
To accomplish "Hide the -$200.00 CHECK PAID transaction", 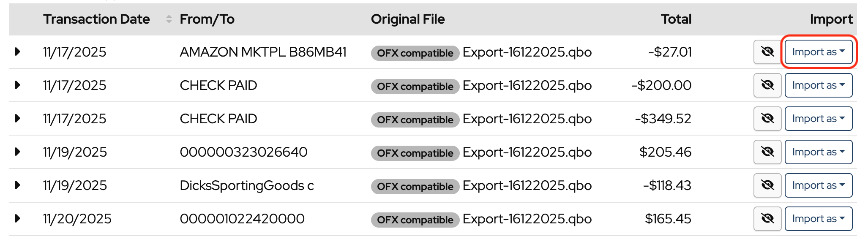I will [767, 85].
